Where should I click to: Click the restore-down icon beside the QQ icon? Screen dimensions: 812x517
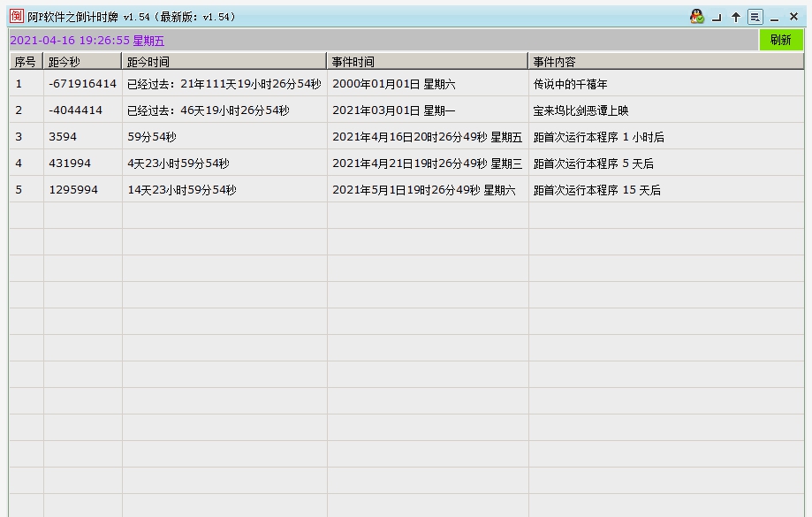tap(717, 15)
